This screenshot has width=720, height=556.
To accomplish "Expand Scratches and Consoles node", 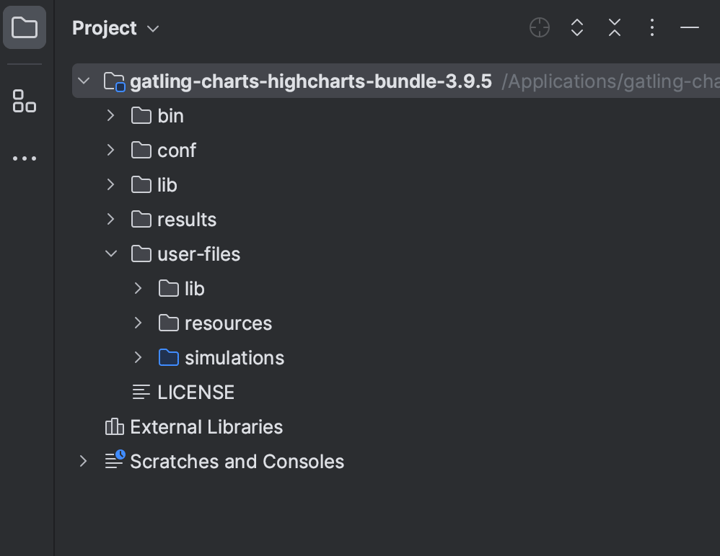I will [x=83, y=461].
